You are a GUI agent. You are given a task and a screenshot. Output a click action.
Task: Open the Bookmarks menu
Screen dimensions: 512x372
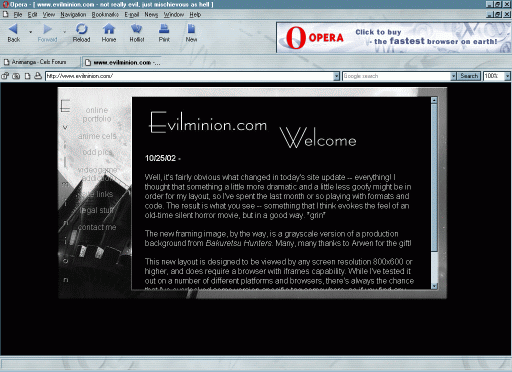105,15
